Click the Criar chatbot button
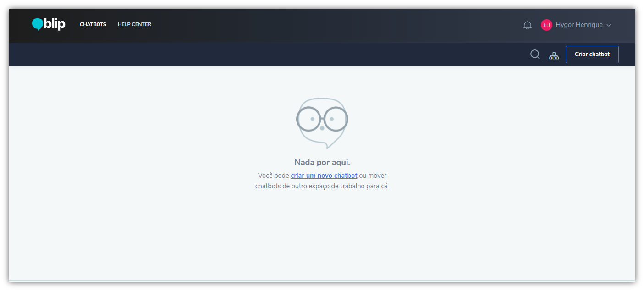 [592, 55]
